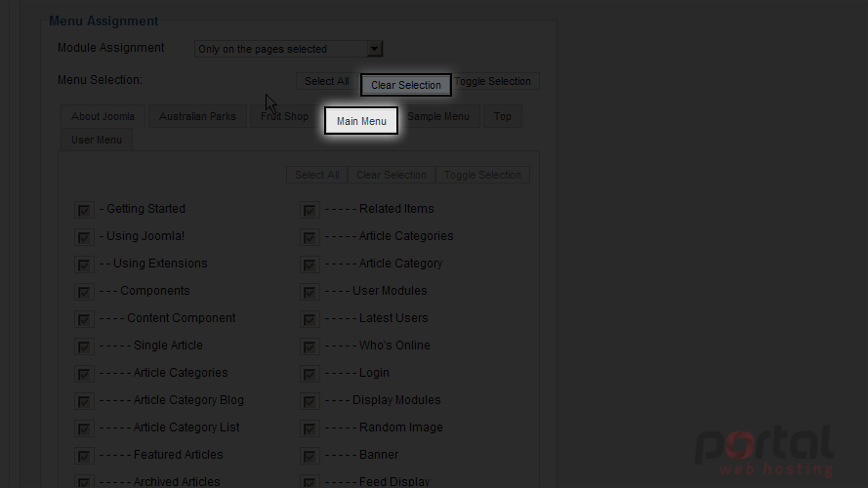This screenshot has width=868, height=488.
Task: Uncheck the Content Component checkbox
Action: coord(84,320)
